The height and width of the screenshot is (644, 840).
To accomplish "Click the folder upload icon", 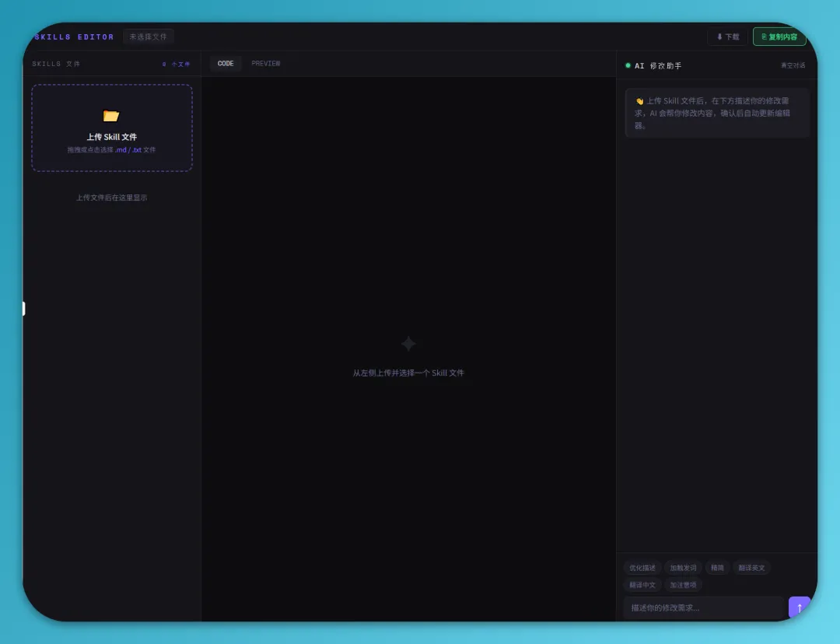I will pos(111,116).
